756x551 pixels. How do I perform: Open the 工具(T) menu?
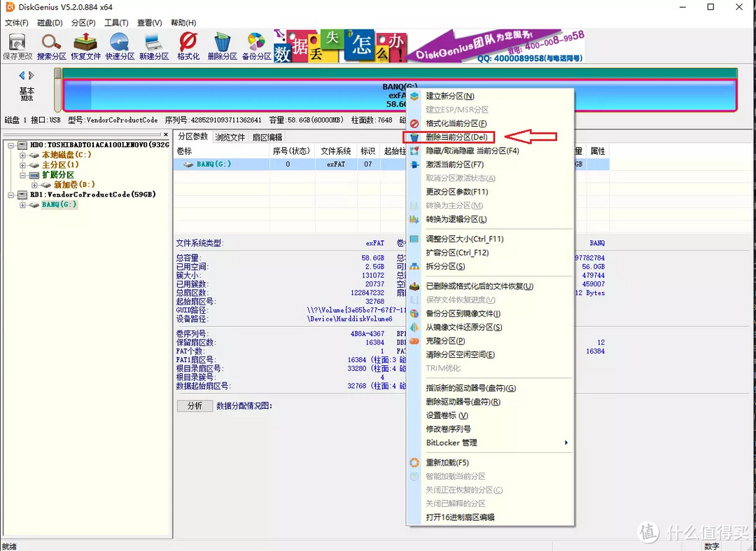pyautogui.click(x=116, y=22)
